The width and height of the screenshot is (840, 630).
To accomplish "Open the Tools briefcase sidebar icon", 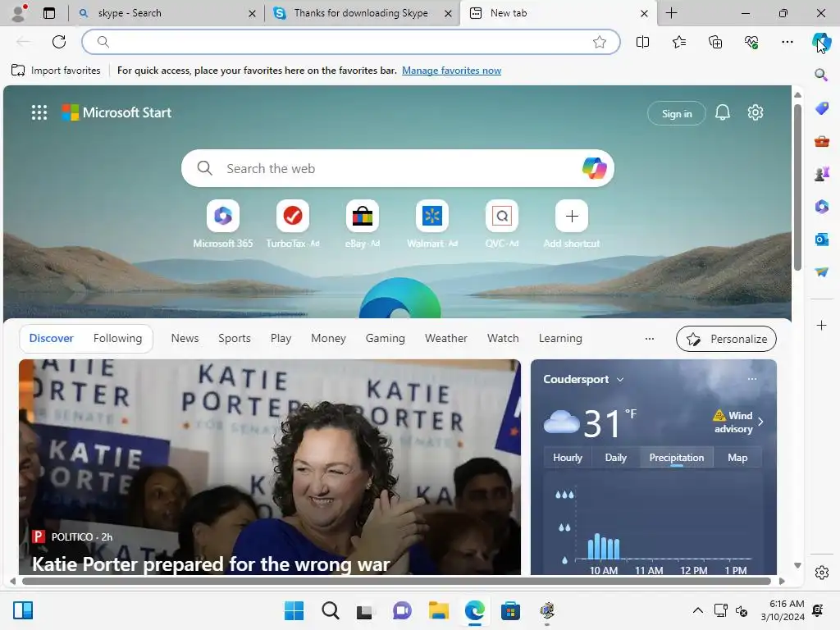I will tap(821, 141).
